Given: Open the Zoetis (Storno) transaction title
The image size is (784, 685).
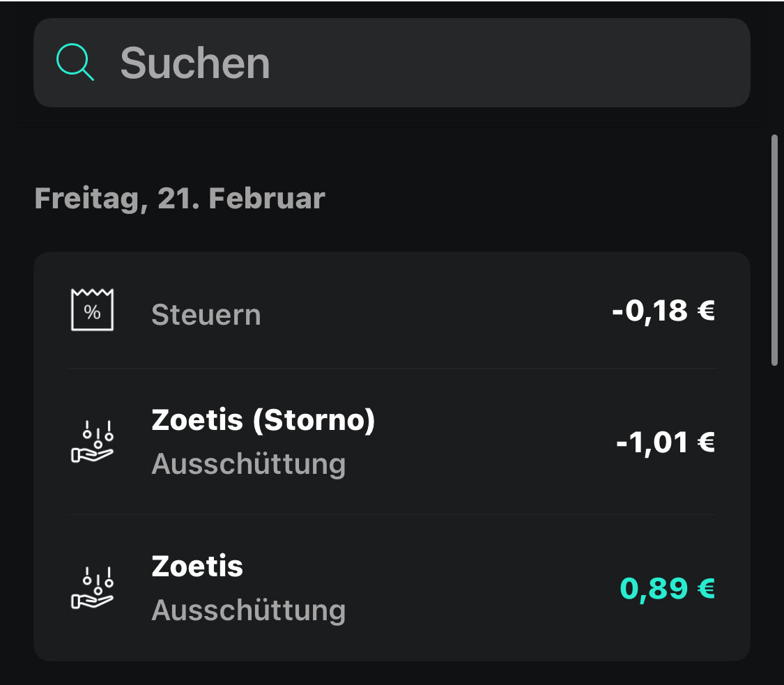Looking at the screenshot, I should [263, 420].
